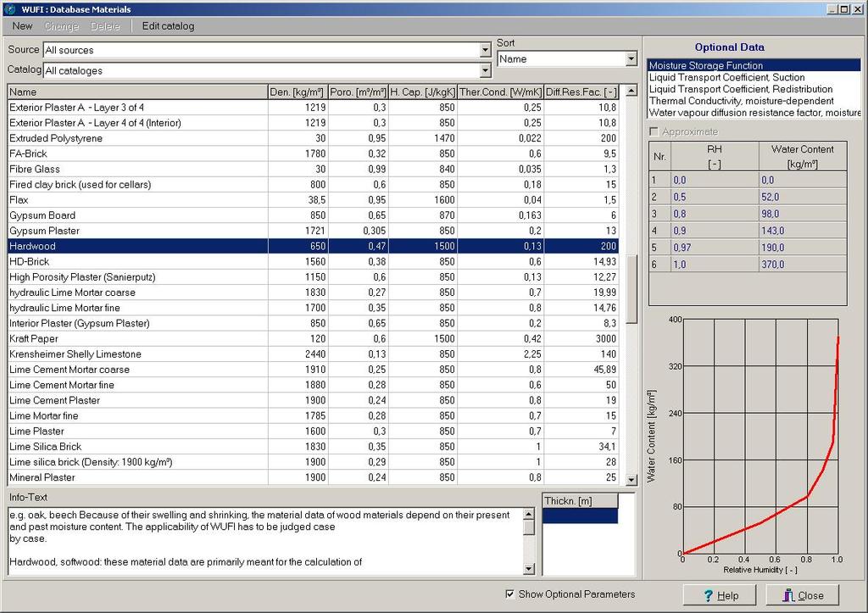
Task: Select the FA-Brick row
Action: click(x=314, y=154)
